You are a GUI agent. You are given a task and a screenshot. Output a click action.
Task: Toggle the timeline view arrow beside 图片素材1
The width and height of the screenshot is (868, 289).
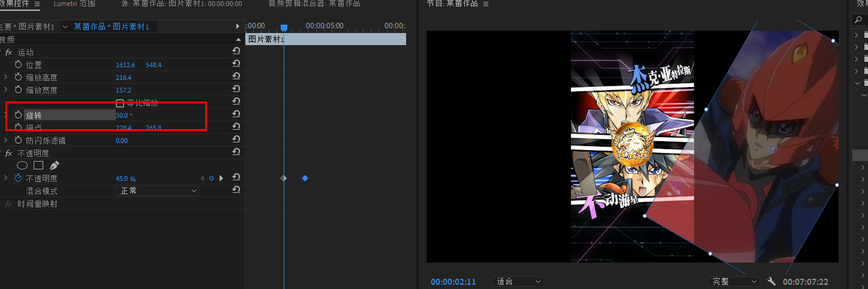[x=238, y=26]
